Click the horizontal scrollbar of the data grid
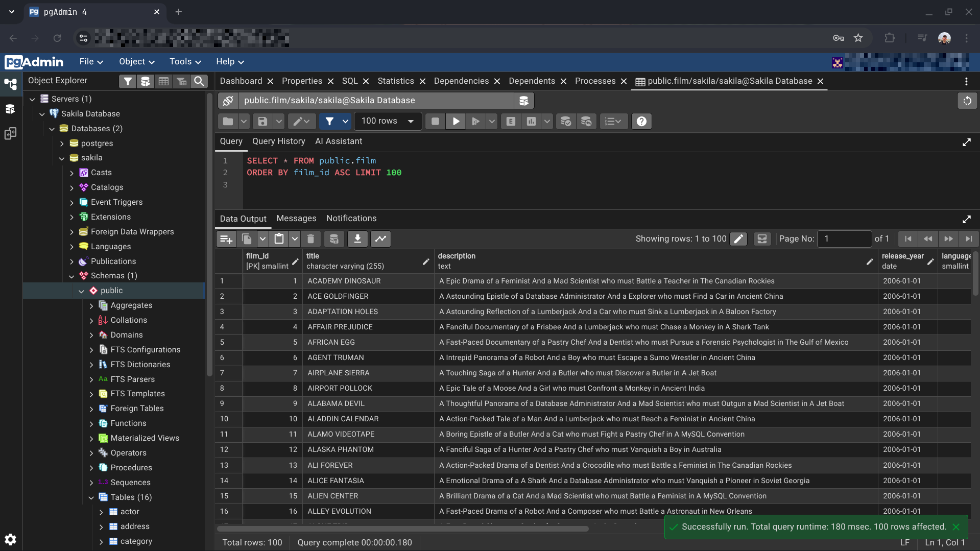 pos(402,529)
